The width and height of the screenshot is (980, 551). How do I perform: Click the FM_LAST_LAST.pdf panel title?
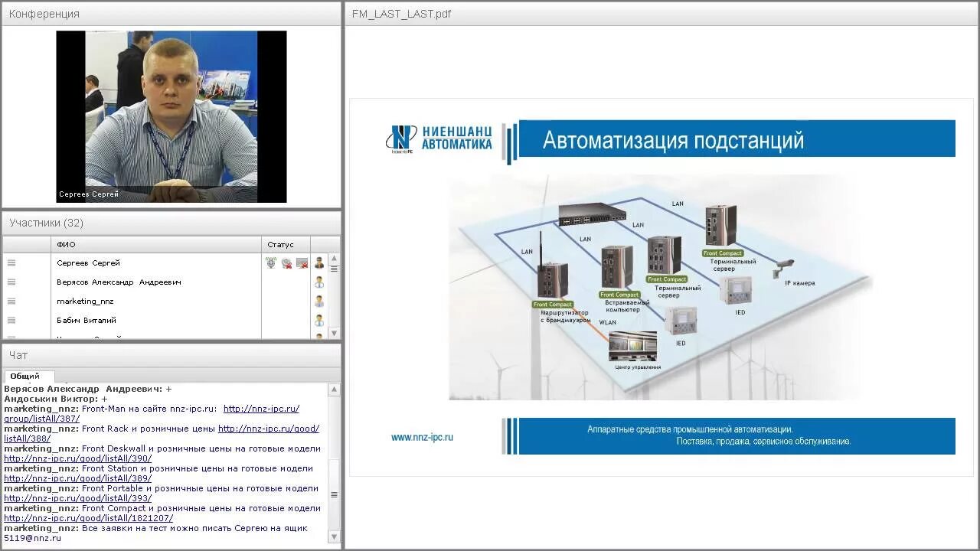(x=401, y=14)
